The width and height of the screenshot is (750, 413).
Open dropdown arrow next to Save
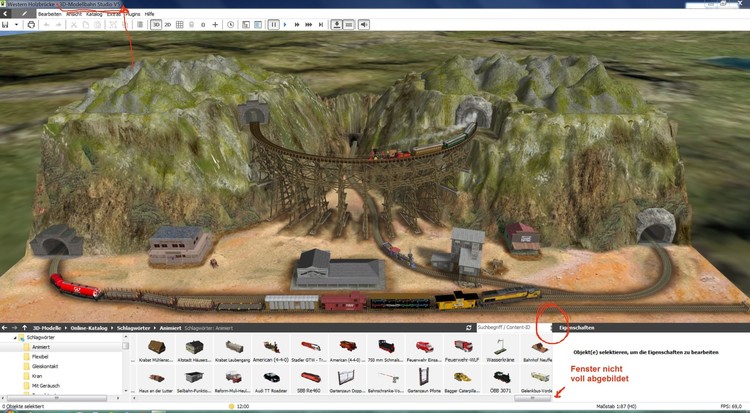[17, 24]
